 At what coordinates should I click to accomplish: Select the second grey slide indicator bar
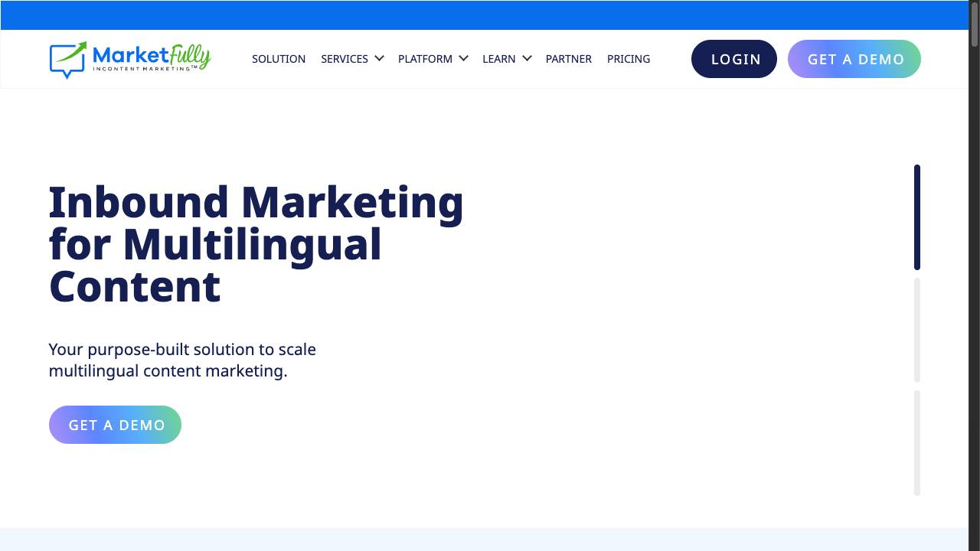pos(917,330)
